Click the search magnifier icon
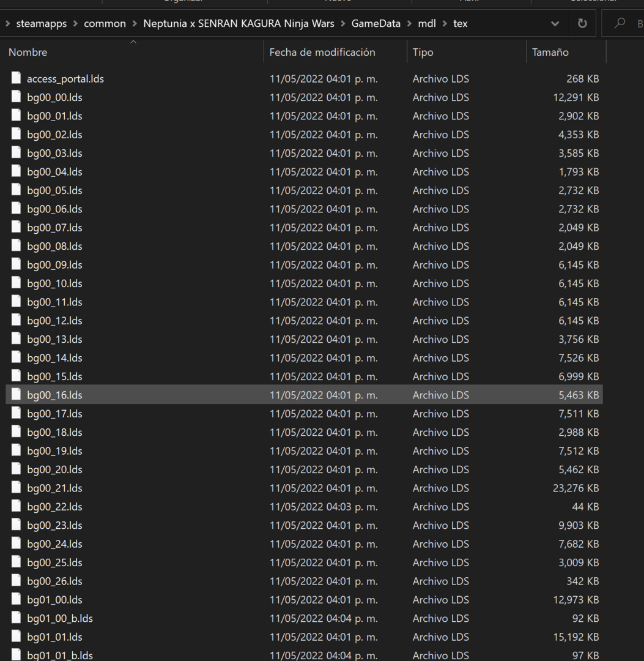Viewport: 644px width, 661px height. (x=619, y=23)
